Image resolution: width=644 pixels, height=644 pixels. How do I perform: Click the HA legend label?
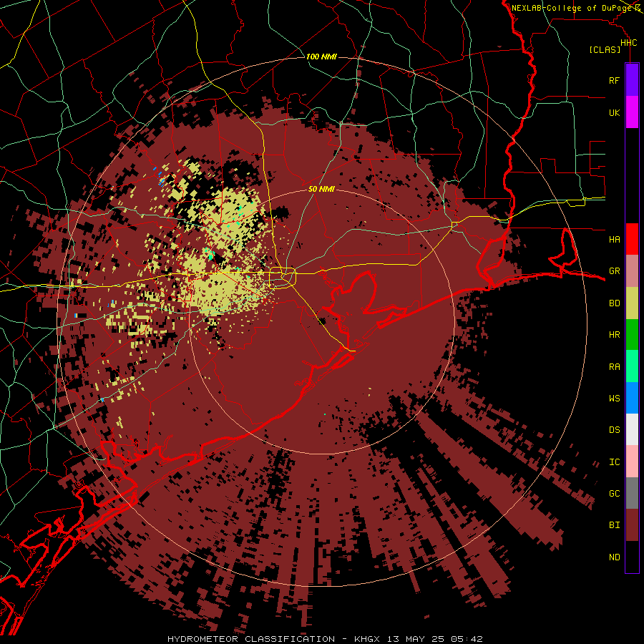point(614,239)
